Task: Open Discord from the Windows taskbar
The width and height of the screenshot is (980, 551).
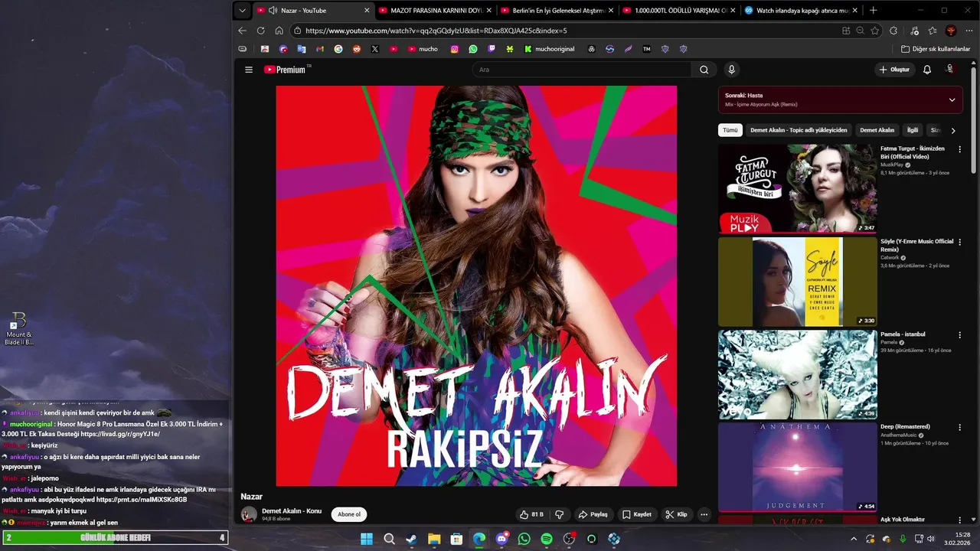Action: [501, 539]
